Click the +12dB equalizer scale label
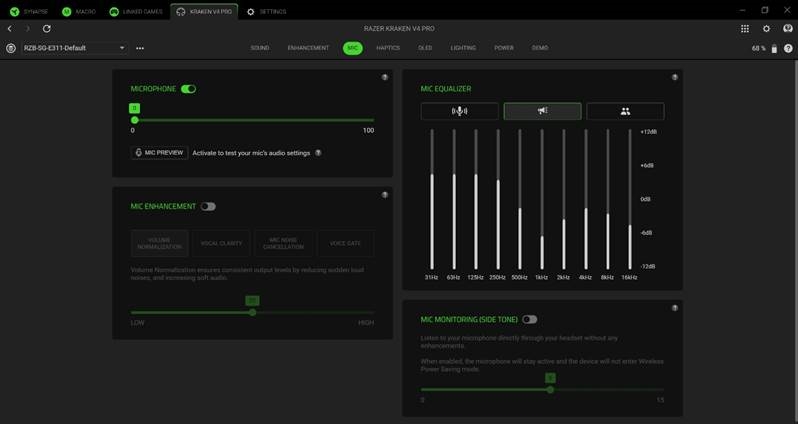This screenshot has width=798, height=424. click(649, 132)
